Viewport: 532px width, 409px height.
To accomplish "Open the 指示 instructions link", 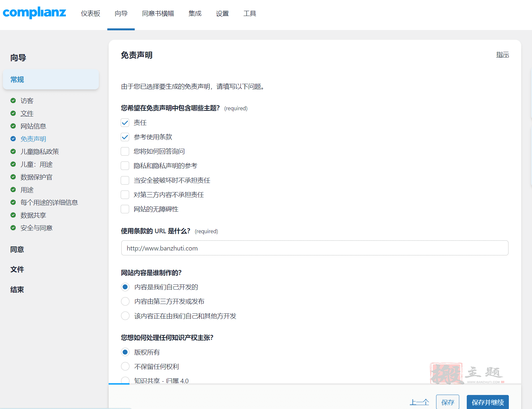I will point(503,54).
